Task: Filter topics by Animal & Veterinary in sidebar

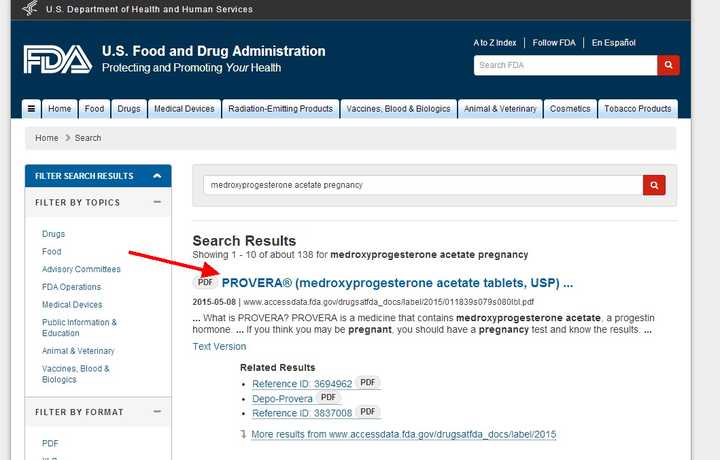Action: point(78,351)
